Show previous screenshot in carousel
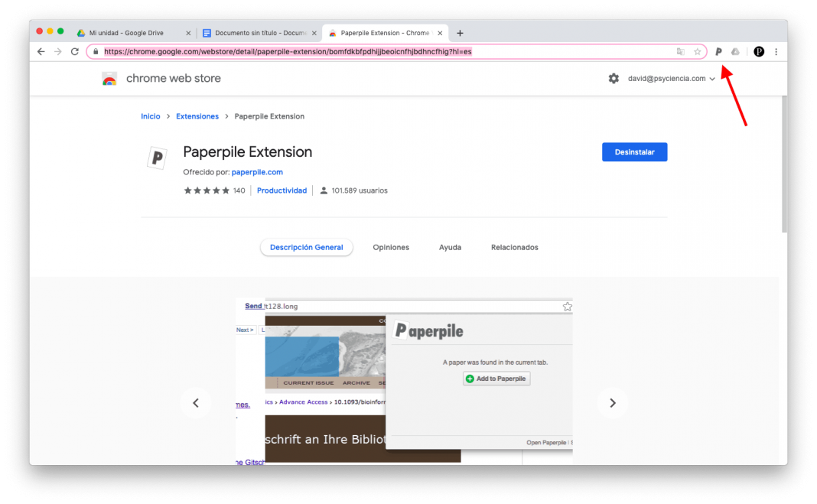817x504 pixels. click(x=196, y=403)
